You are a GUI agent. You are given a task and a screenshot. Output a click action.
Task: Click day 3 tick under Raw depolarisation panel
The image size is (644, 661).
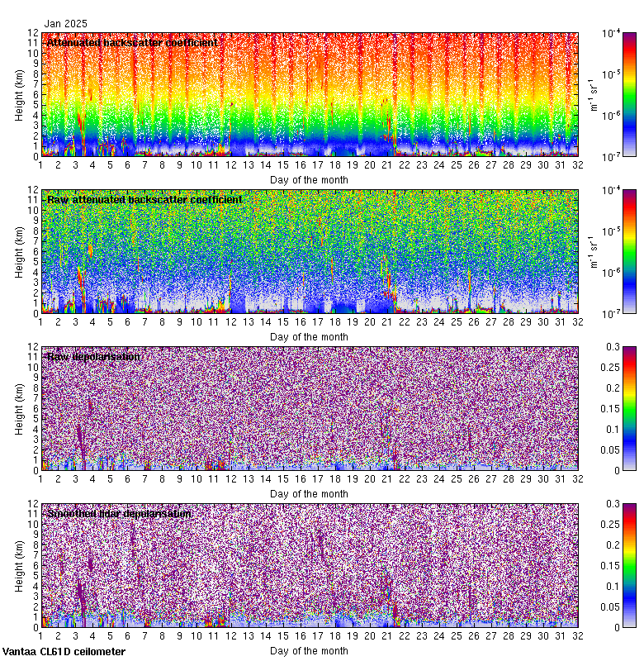(x=75, y=479)
